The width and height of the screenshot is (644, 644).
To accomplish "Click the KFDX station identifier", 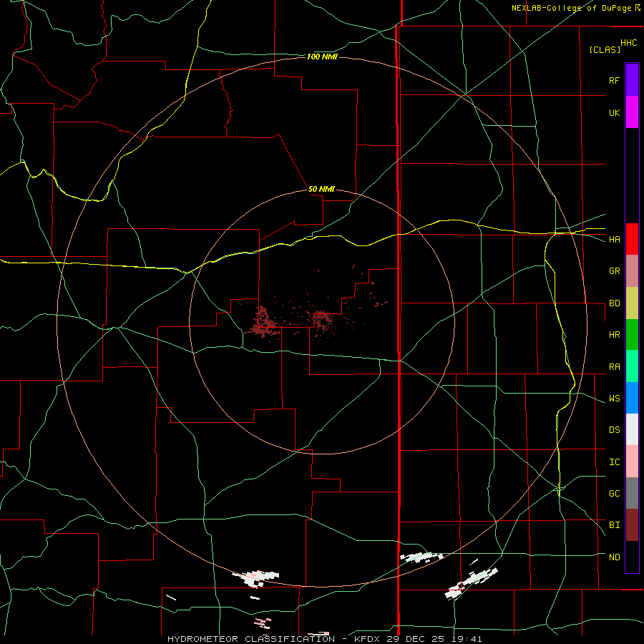I will click(368, 639).
